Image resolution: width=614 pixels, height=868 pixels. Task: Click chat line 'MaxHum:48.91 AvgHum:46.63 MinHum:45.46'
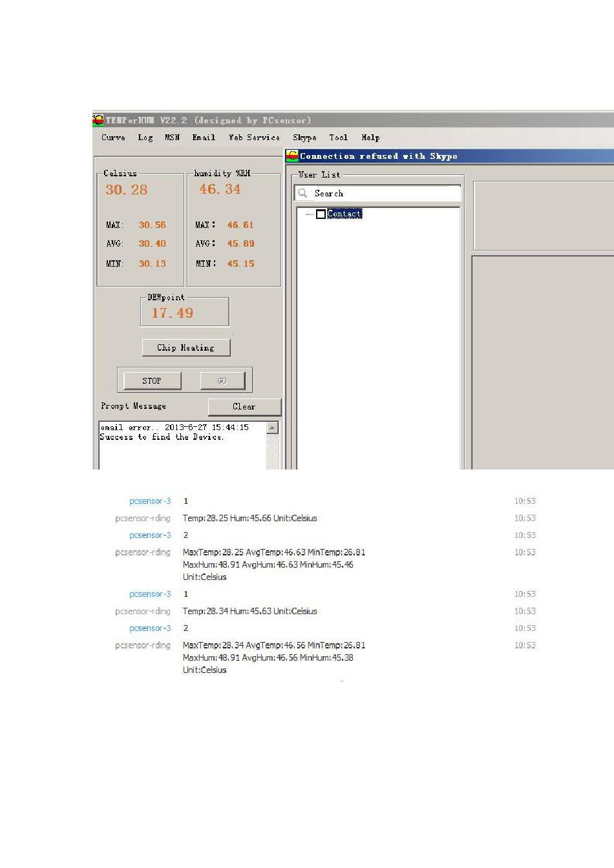268,564
